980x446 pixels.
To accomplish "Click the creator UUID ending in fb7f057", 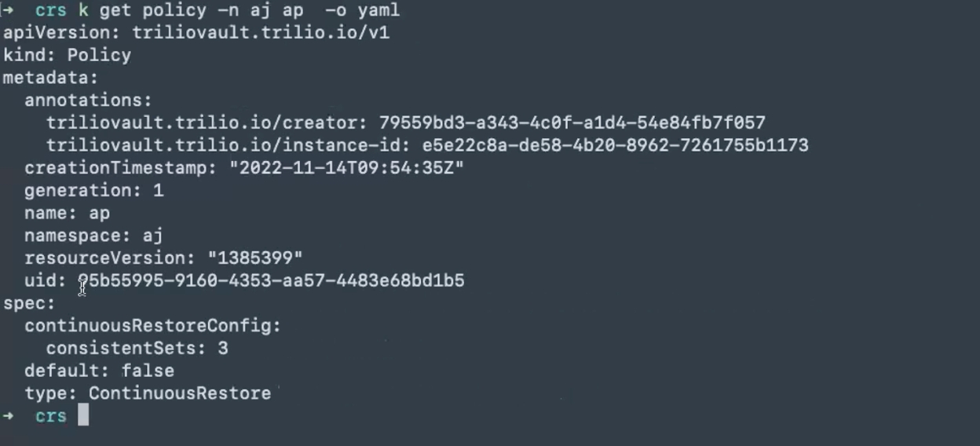I will [x=572, y=123].
